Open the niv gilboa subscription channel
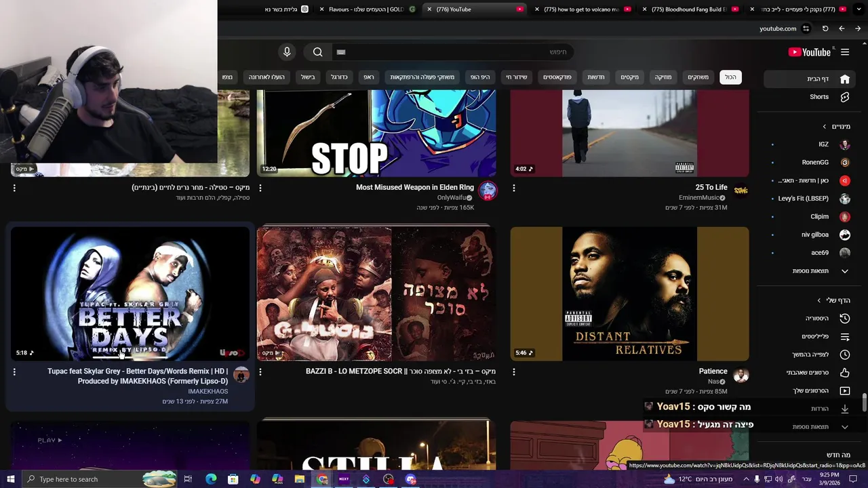 808,235
